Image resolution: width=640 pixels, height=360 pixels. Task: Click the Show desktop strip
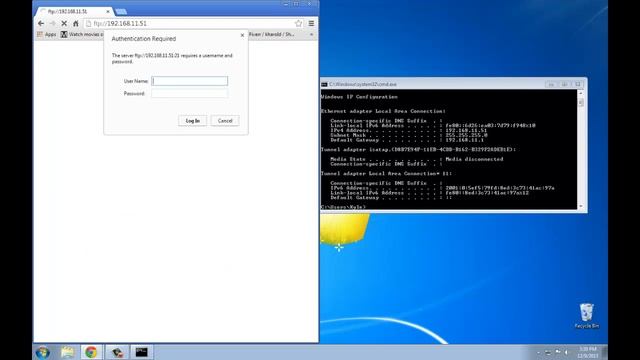(605, 352)
